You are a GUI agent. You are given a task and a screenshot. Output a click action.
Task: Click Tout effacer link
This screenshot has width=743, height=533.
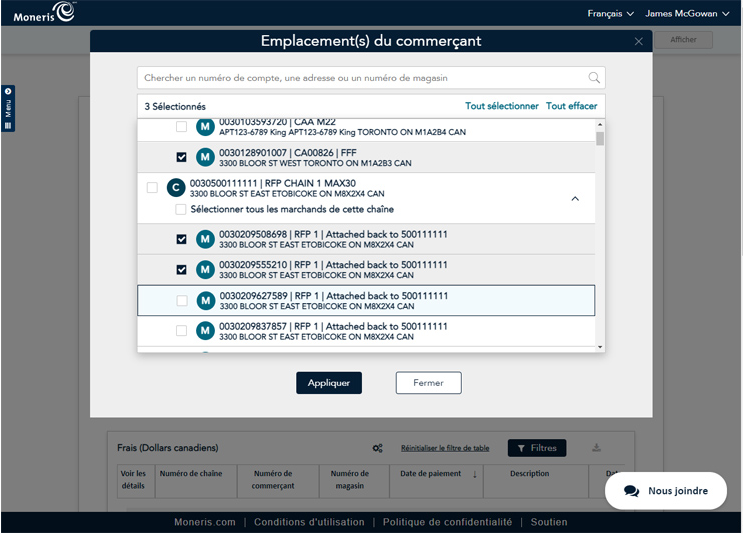[571, 106]
